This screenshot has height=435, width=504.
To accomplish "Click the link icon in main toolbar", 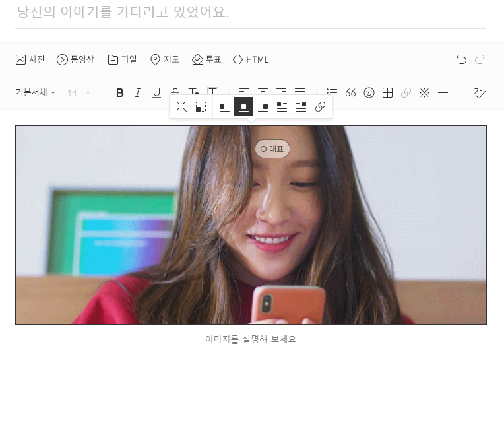I will (x=406, y=93).
